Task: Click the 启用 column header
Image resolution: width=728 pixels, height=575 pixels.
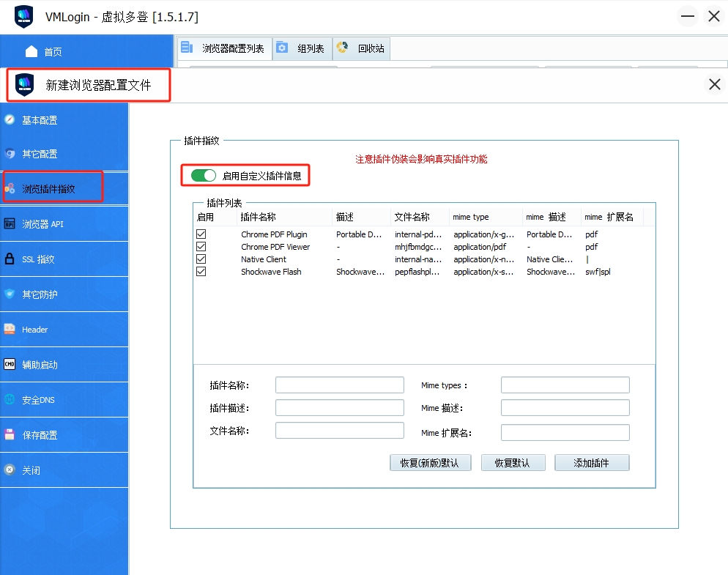Action: tap(215, 217)
